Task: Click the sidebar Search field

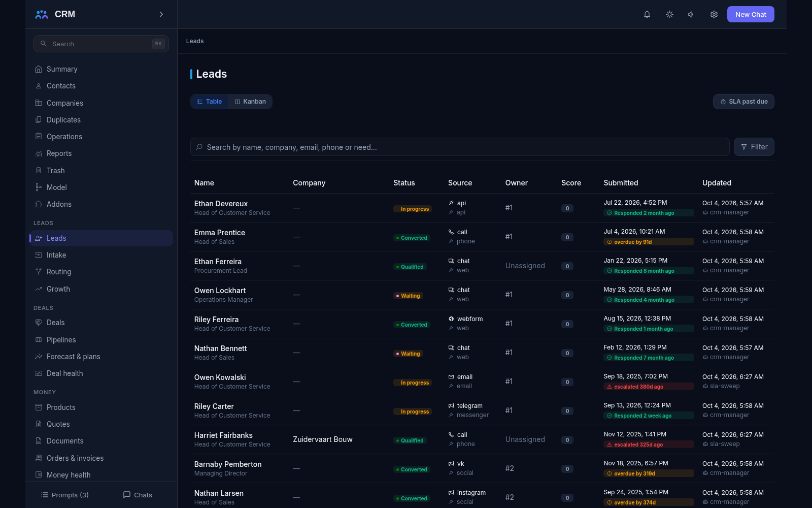Action: (x=101, y=44)
